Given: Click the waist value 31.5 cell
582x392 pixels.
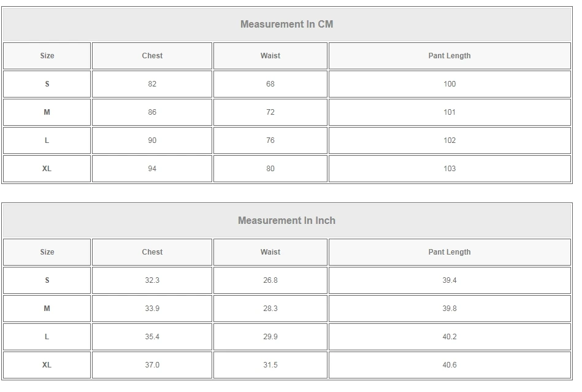Looking at the screenshot, I should [270, 365].
